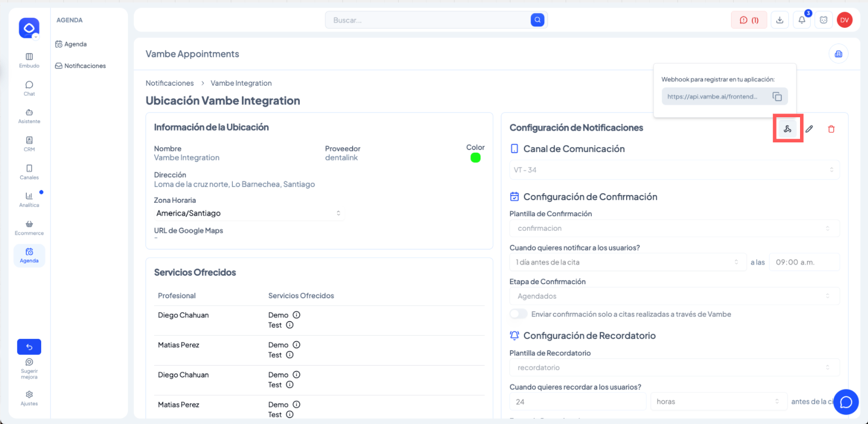Copy the webhook URL to clipboard

click(x=777, y=97)
